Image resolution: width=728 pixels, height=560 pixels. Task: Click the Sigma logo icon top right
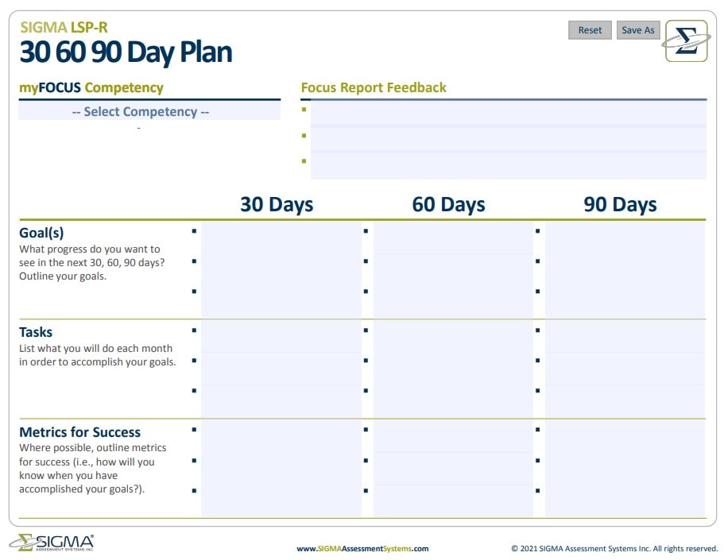pyautogui.click(x=686, y=41)
